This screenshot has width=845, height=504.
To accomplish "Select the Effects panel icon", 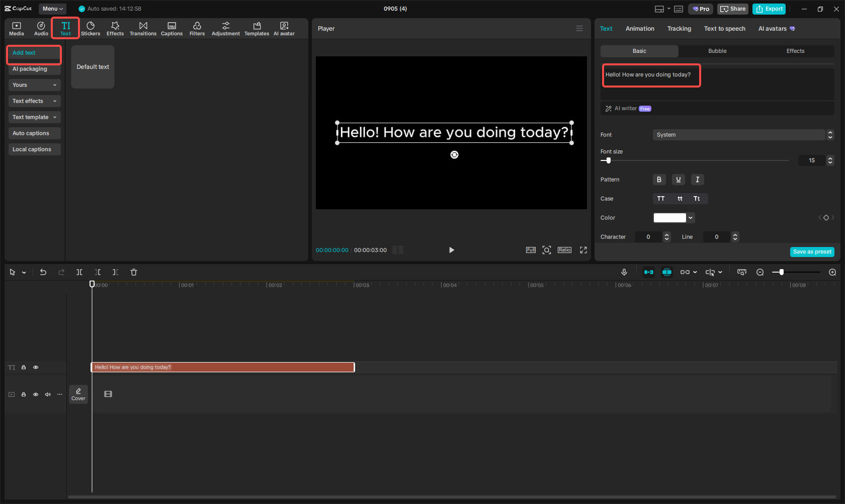I will pos(115,28).
